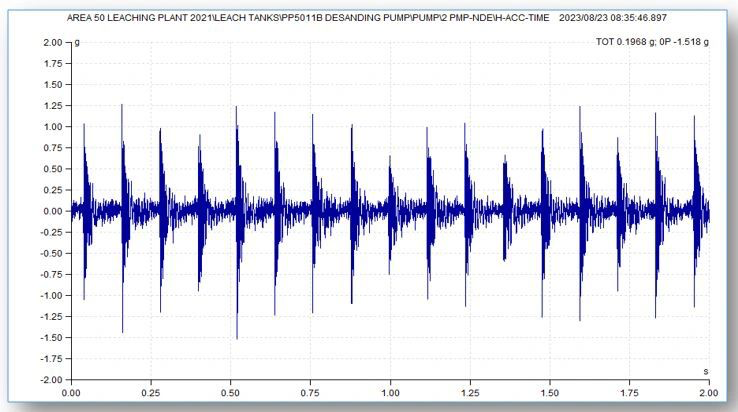Click the TOT 0.1968 g readout
738x412 pixels.
point(626,42)
